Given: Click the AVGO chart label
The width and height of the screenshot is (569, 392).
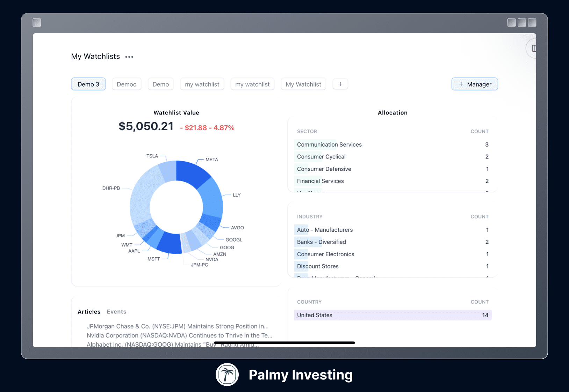Looking at the screenshot, I should coord(237,228).
